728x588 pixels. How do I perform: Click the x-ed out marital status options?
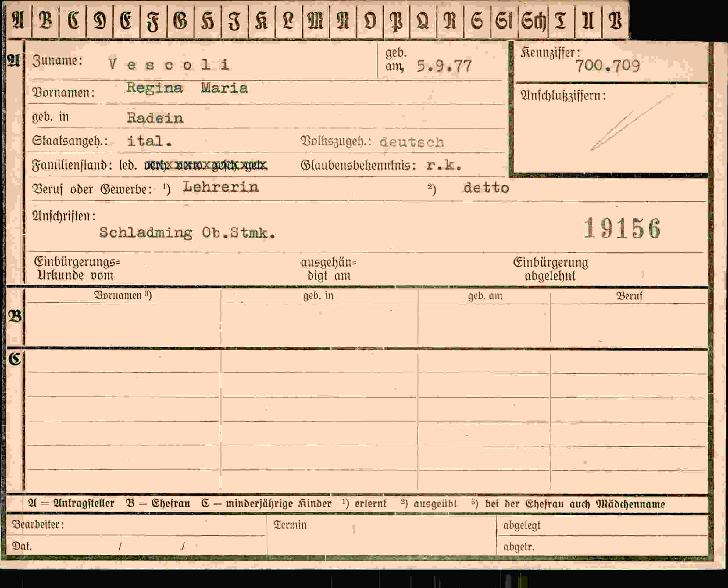click(206, 165)
